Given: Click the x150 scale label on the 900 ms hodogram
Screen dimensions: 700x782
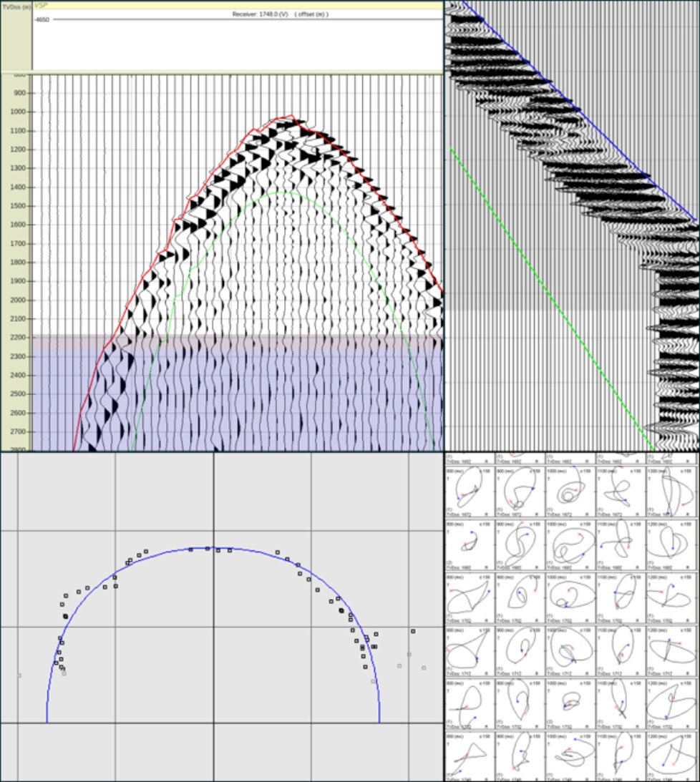Looking at the screenshot, I should [534, 470].
